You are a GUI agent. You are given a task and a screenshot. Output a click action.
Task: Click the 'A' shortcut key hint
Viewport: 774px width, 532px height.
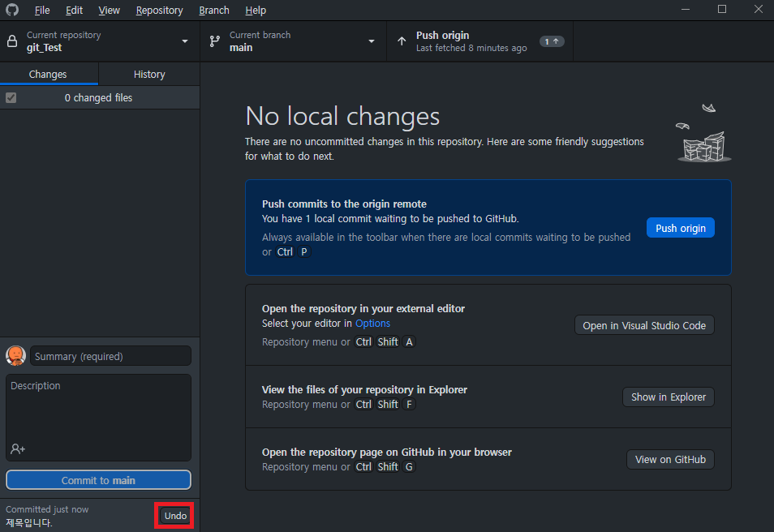point(409,341)
